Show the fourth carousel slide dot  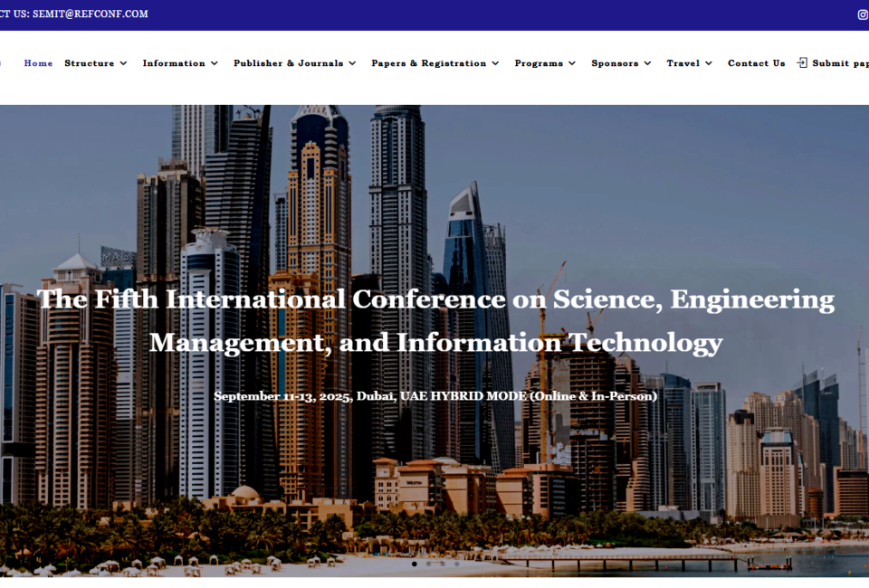point(456,564)
